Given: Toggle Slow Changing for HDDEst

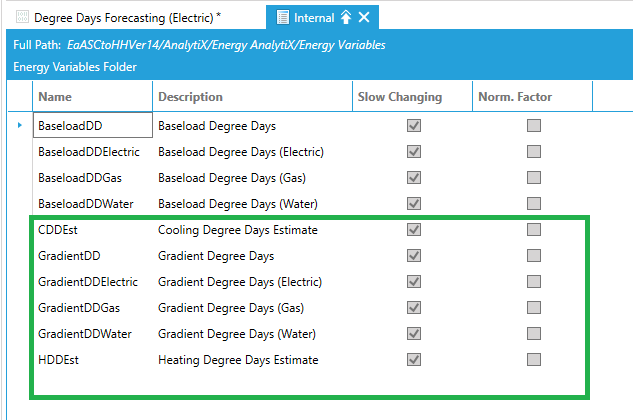Looking at the screenshot, I should [x=413, y=360].
